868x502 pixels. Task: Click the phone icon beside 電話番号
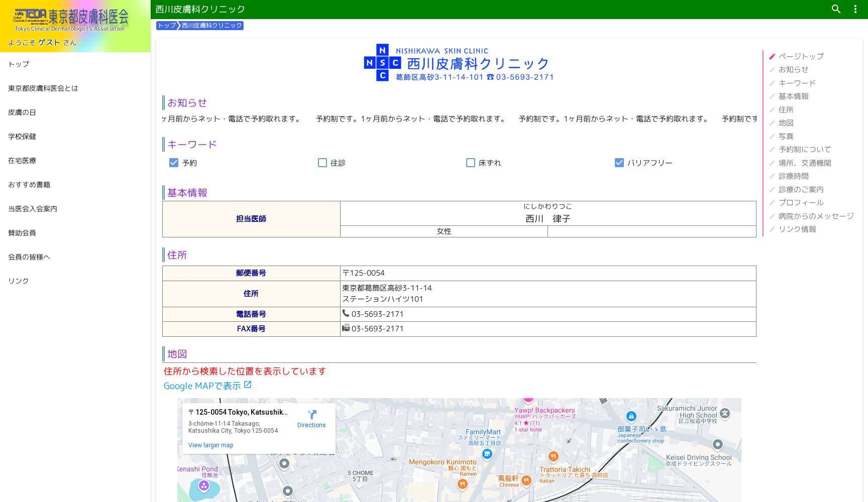pos(346,313)
